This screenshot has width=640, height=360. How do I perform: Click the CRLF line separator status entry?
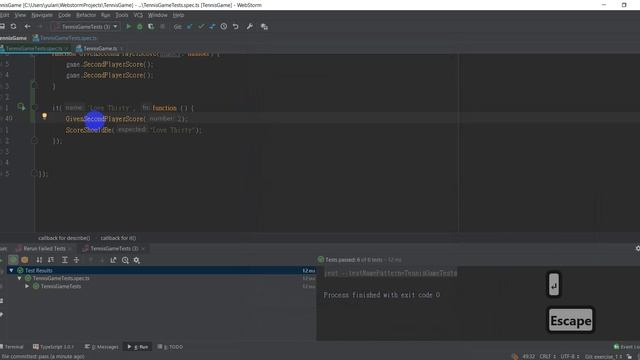point(547,356)
